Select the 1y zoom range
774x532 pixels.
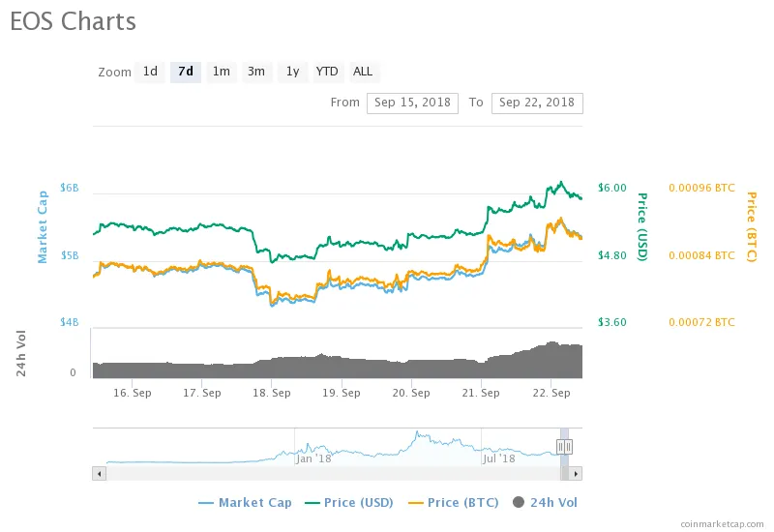point(293,72)
